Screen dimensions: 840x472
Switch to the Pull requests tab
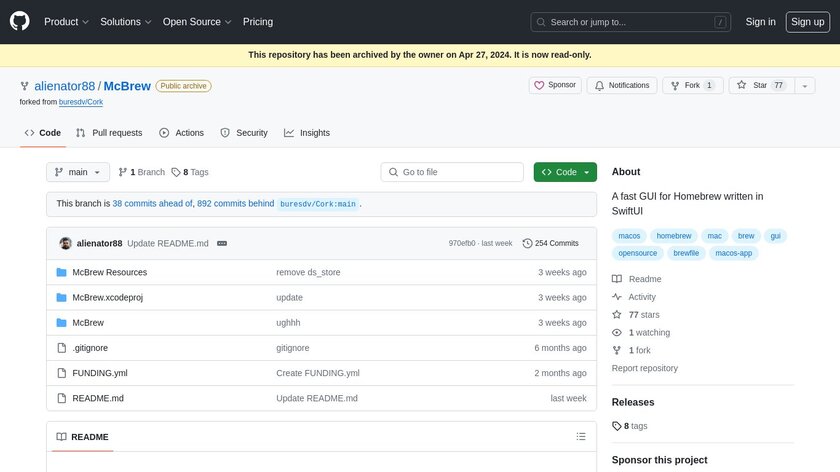tap(109, 133)
